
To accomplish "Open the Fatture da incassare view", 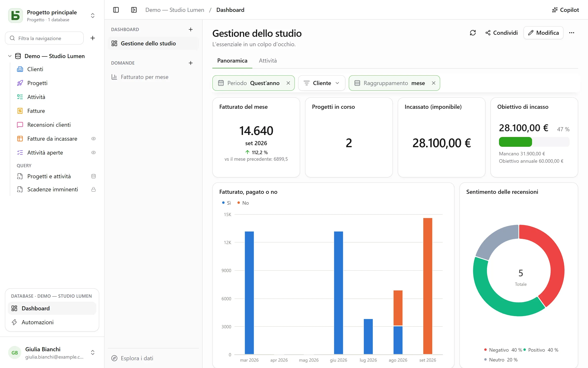I will [x=52, y=139].
